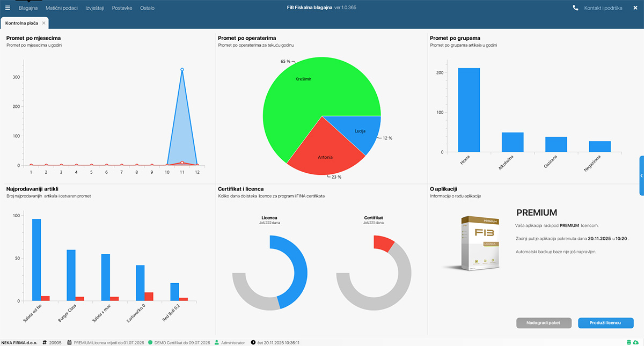Viewport: 644px width, 346px height.
Task: Click the database icon in status bar
Action: point(628,342)
